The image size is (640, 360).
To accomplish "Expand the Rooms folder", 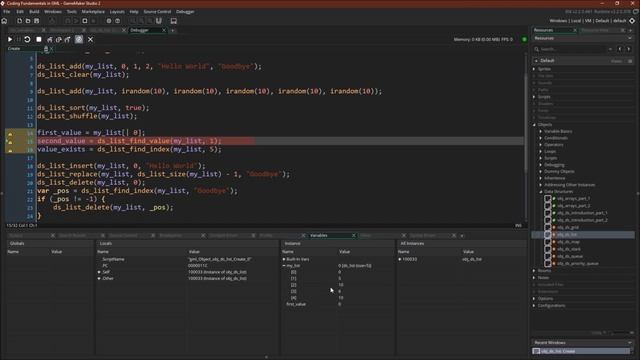I will point(534,271).
